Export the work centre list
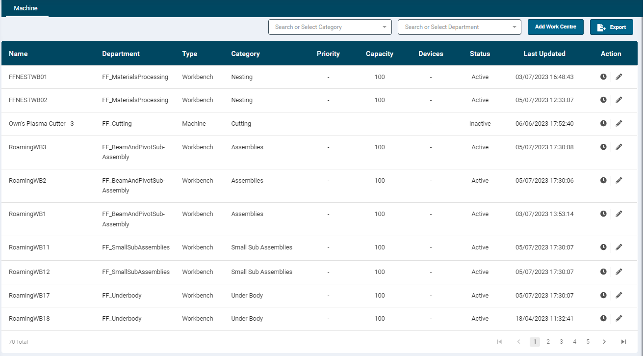Image resolution: width=644 pixels, height=356 pixels. [x=611, y=27]
